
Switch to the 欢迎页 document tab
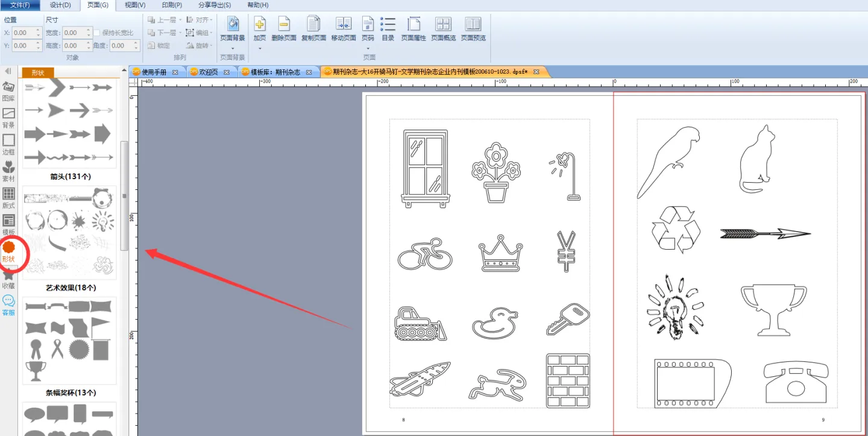point(206,72)
